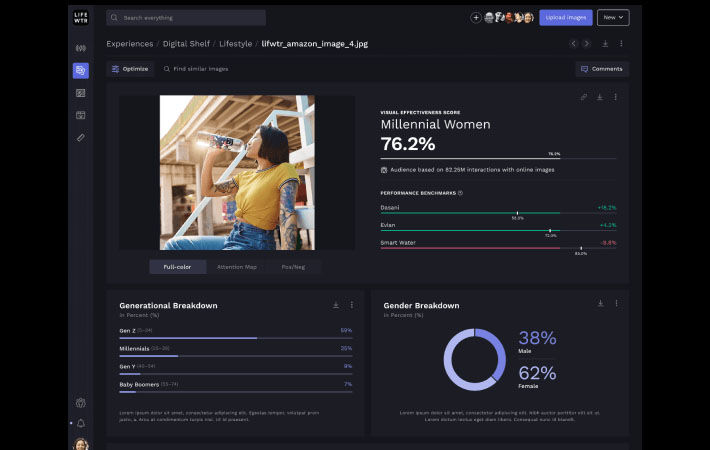
Task: Switch to the Pos/Neg tab
Action: pos(293,267)
